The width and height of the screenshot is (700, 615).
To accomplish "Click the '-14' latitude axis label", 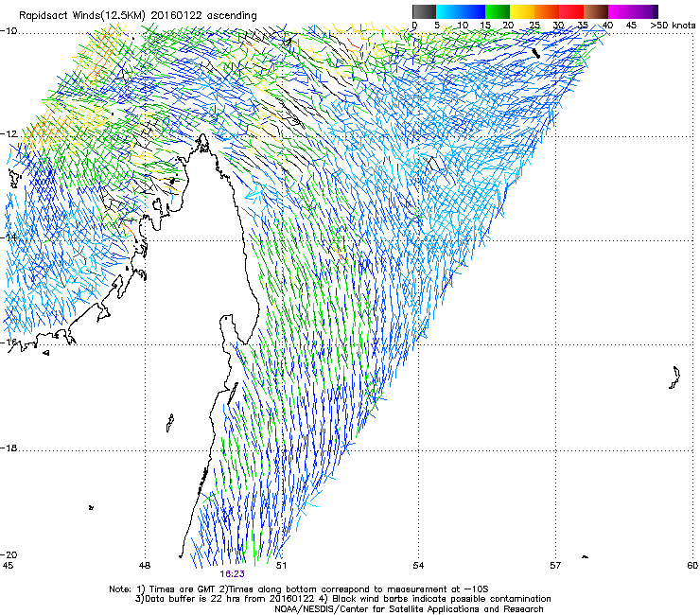I will (9, 237).
